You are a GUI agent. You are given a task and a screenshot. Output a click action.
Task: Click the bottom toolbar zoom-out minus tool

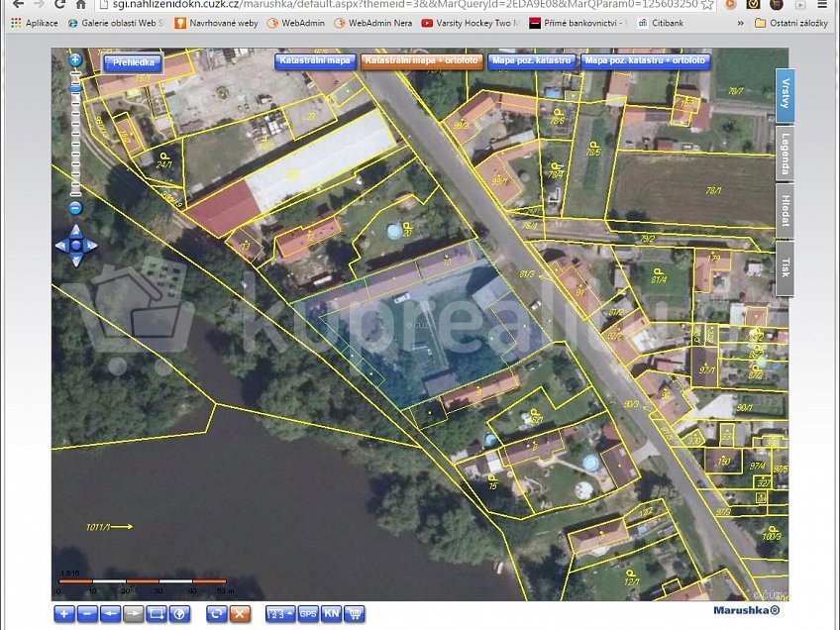coord(87,614)
